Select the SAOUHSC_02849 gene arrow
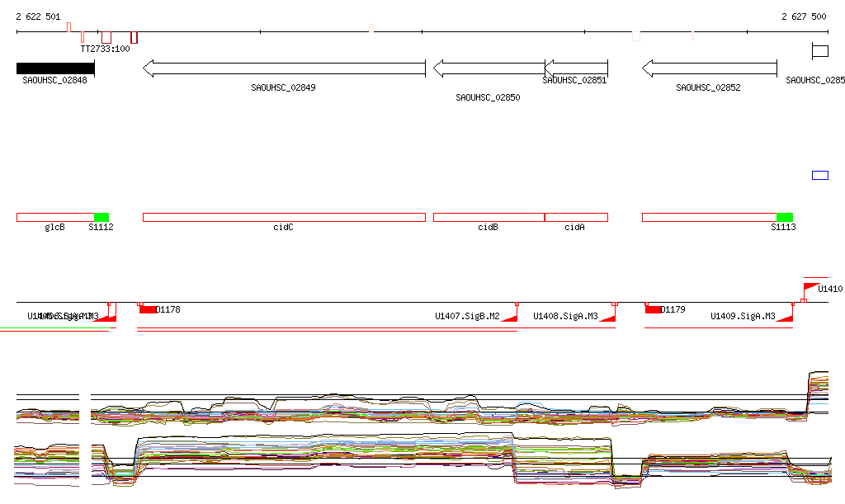 [284, 68]
